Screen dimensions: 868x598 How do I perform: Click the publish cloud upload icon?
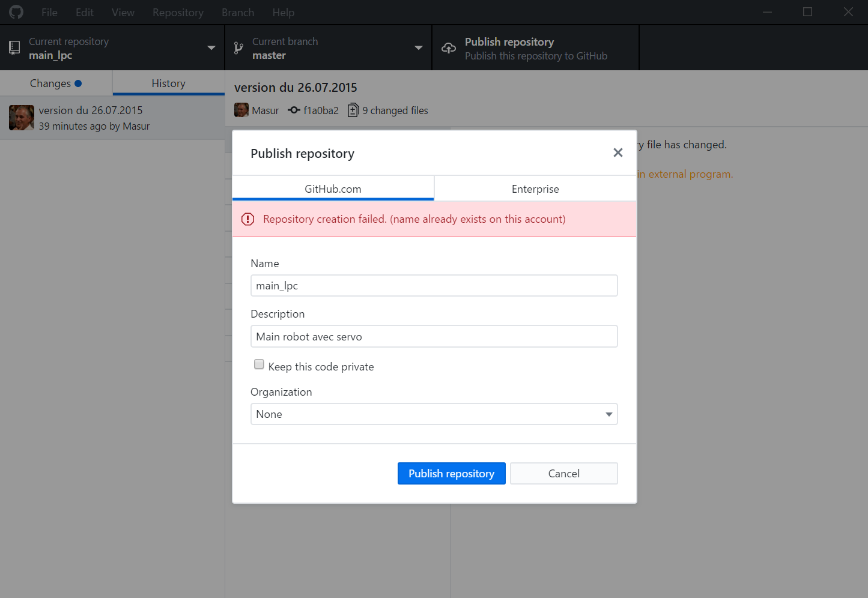[449, 48]
